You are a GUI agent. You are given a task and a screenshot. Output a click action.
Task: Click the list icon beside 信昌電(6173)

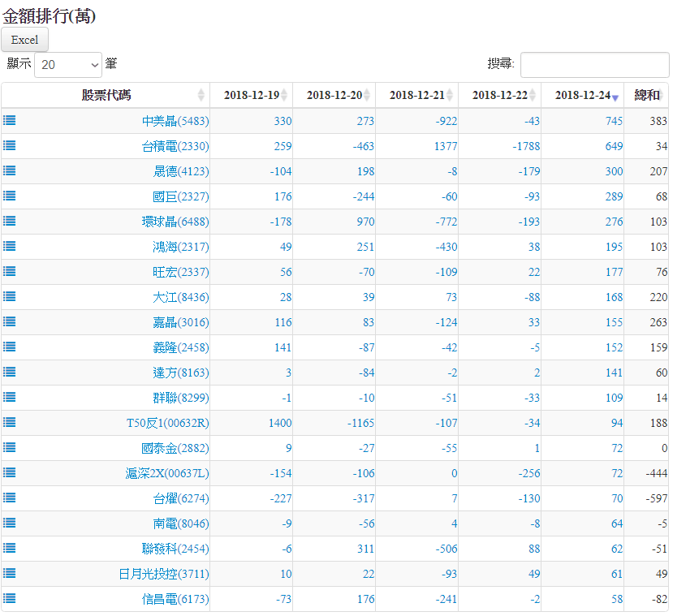(x=10, y=598)
